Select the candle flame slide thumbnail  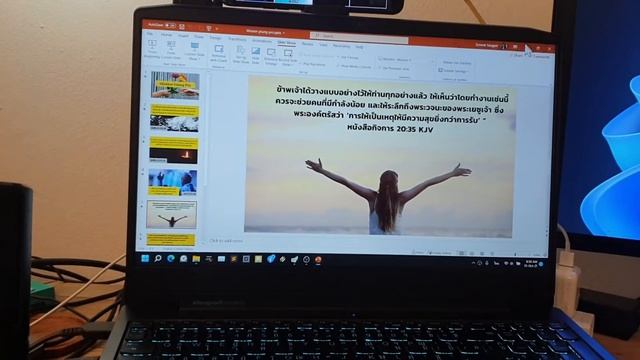(x=173, y=150)
